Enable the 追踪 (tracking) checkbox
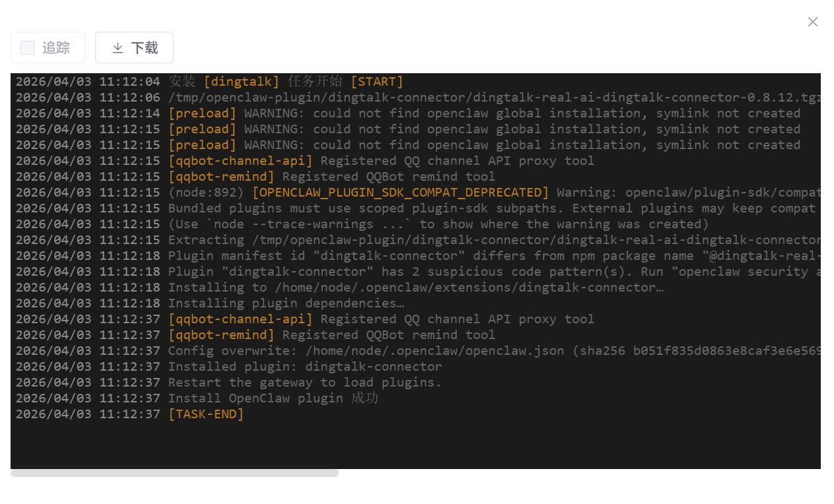Image resolution: width=834 pixels, height=504 pixels. 28,47
